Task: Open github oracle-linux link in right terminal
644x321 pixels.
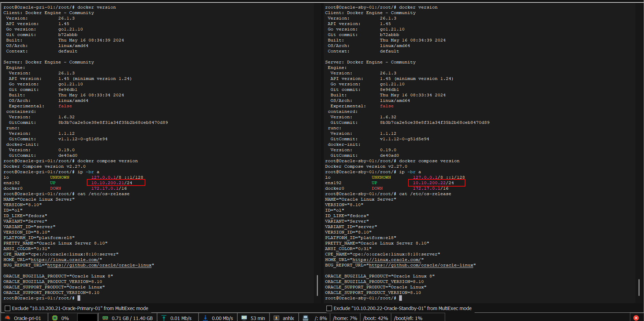Action: (x=421, y=265)
